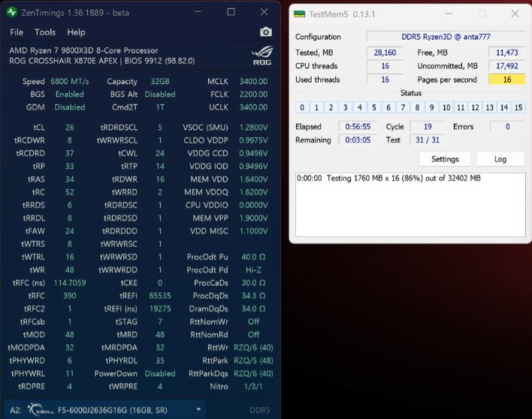Click the Free MB value 11,473
The width and height of the screenshot is (532, 419).
507,53
